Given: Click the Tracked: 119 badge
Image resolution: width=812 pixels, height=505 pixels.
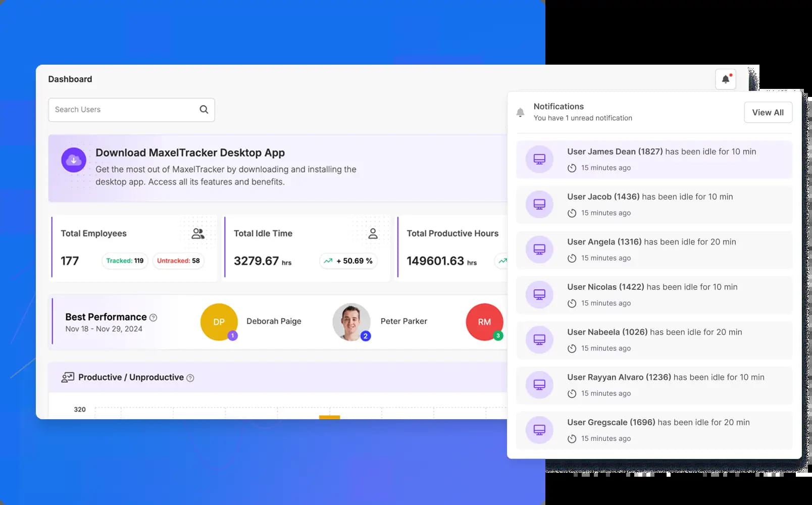Looking at the screenshot, I should 124,261.
